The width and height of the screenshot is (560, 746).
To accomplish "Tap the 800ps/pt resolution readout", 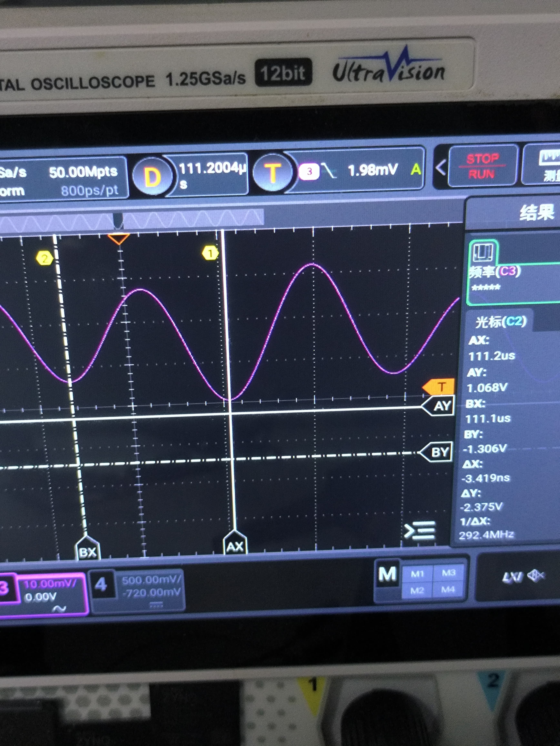I will [89, 191].
